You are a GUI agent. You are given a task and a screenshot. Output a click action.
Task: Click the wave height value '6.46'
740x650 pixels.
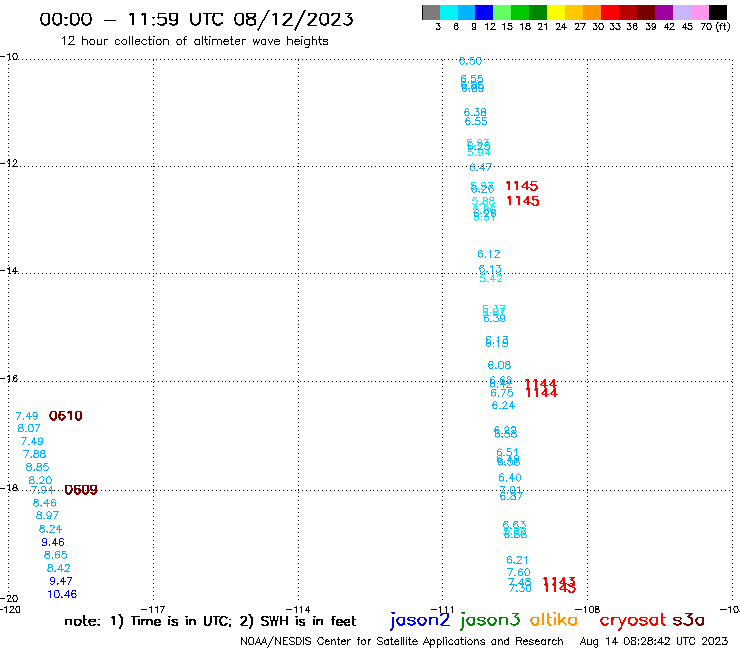[45, 503]
